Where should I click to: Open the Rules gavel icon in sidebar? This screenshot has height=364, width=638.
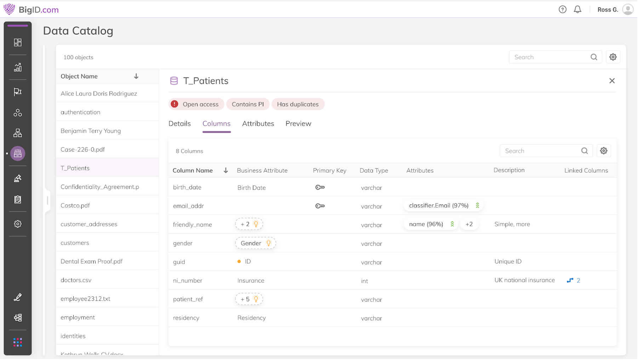point(17,178)
